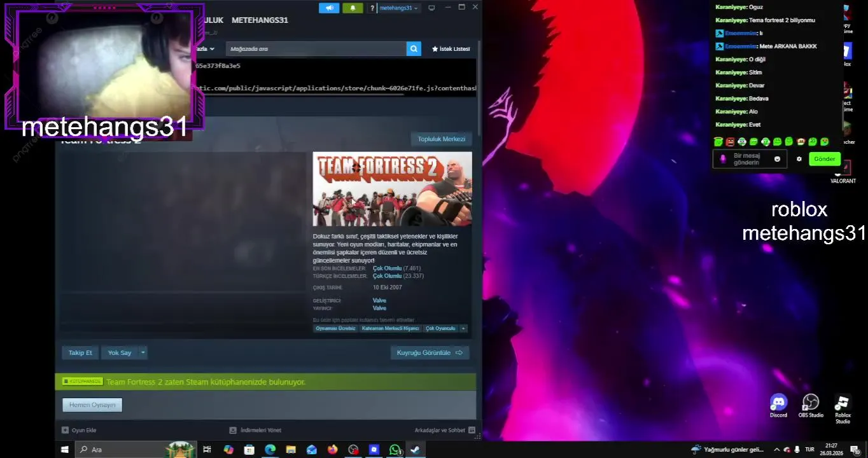Open the Windows Start menu

(x=64, y=450)
